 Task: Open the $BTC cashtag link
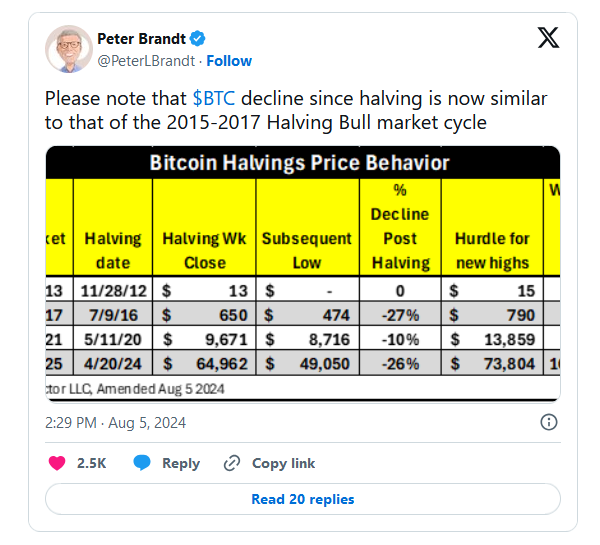[x=214, y=100]
